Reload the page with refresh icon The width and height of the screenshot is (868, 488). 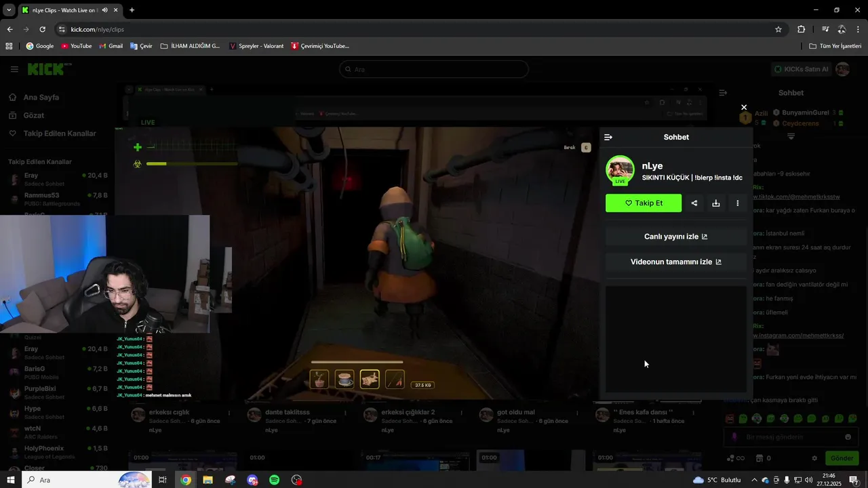42,29
